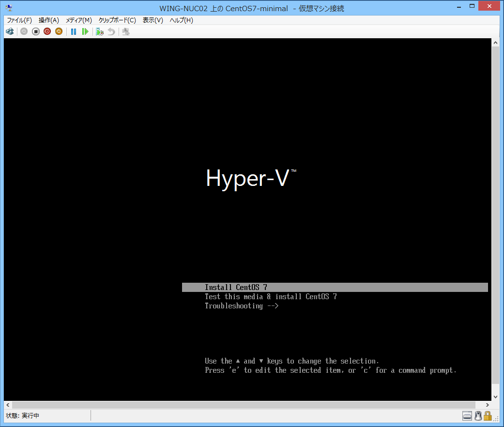Screen dimensions: 504x427
Task: Open the ヘルプ(H) menu
Action: tap(181, 20)
